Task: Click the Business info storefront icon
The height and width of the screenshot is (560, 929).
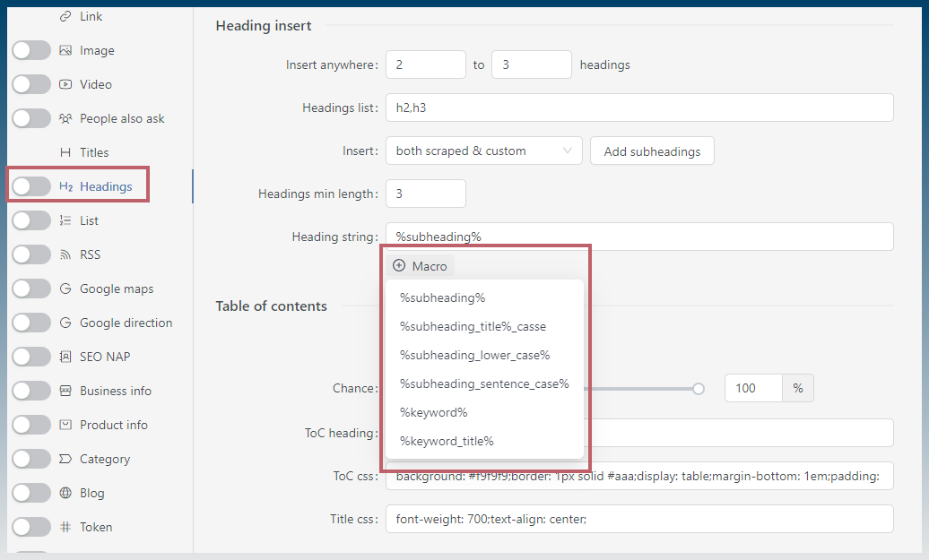Action: 65,391
